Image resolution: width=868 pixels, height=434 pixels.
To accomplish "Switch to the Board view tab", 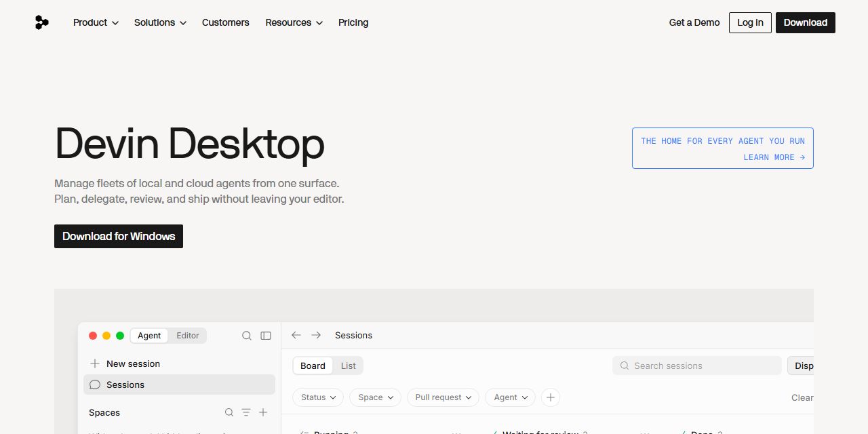I will 313,366.
